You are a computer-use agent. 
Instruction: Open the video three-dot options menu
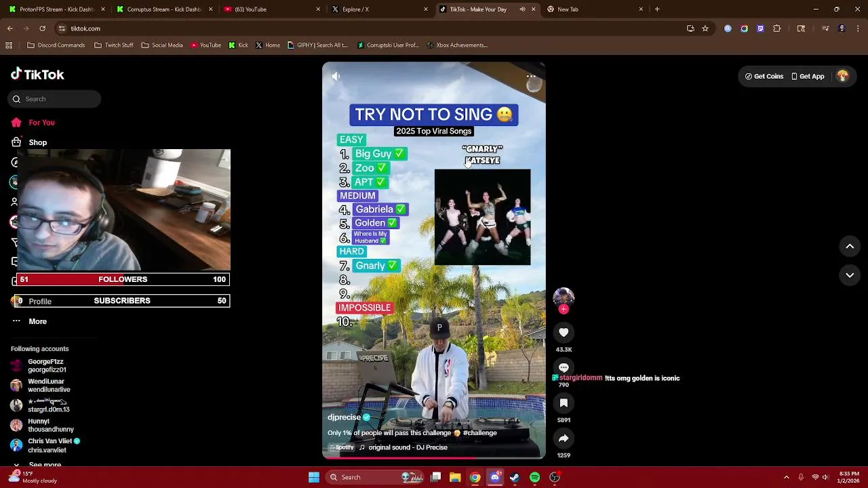click(x=531, y=77)
